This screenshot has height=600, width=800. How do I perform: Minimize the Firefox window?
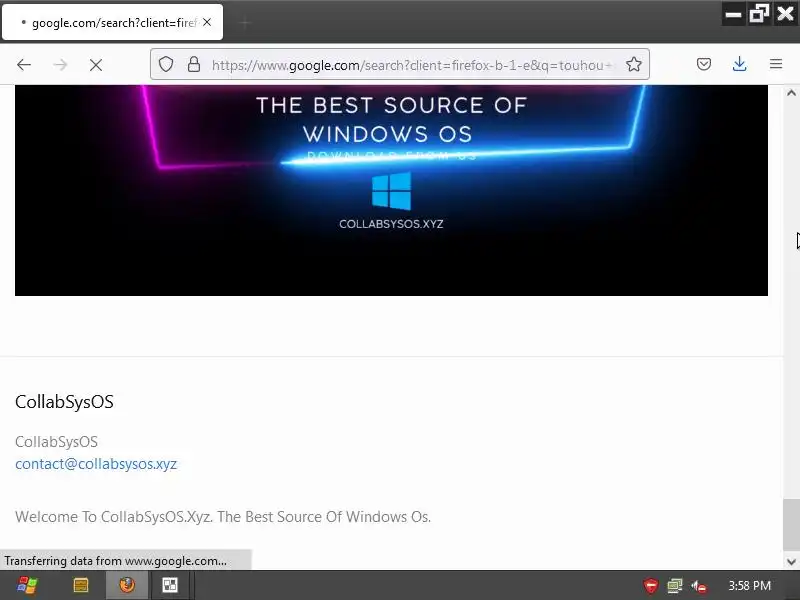click(x=733, y=14)
